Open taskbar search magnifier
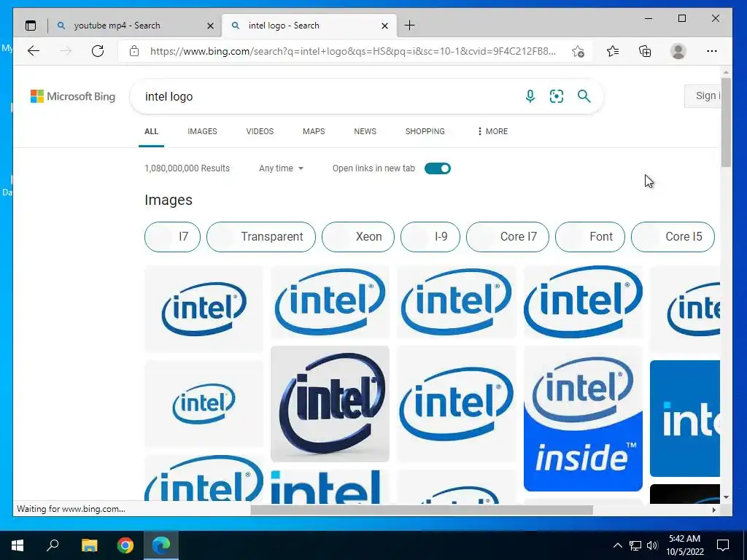This screenshot has height=560, width=747. [x=53, y=545]
